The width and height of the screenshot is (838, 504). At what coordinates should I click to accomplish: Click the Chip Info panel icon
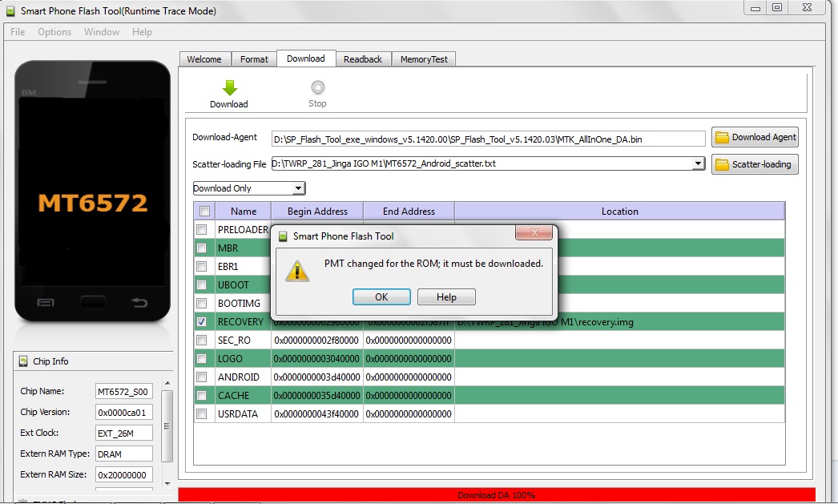tap(23, 361)
